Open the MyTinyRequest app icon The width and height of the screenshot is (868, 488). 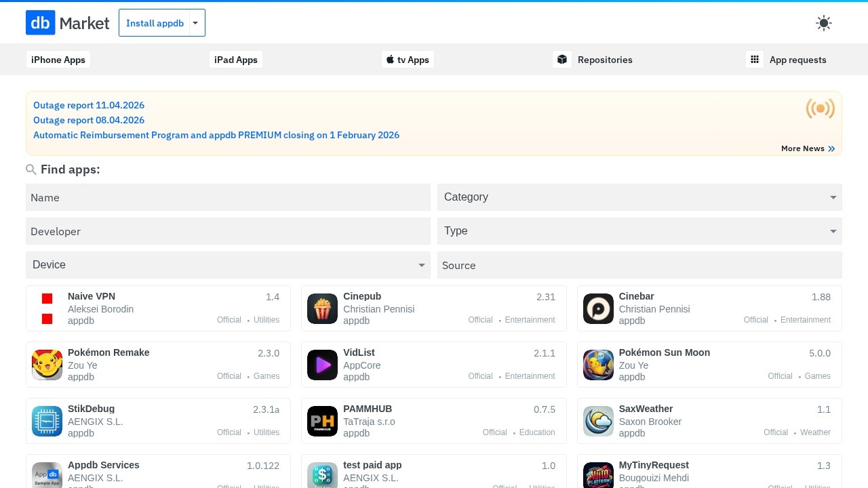[x=598, y=475]
